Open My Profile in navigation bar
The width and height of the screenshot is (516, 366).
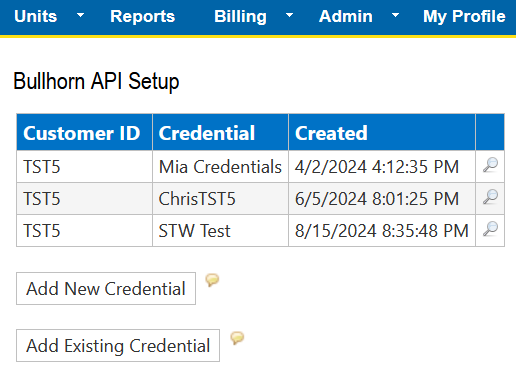(464, 16)
